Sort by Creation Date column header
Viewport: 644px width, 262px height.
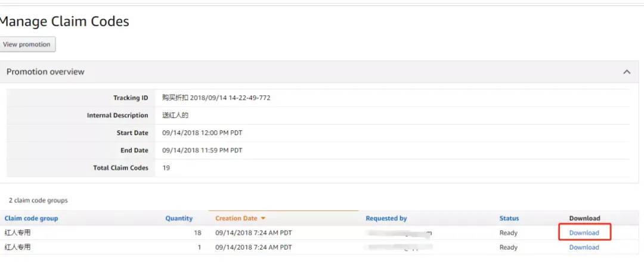[236, 219]
